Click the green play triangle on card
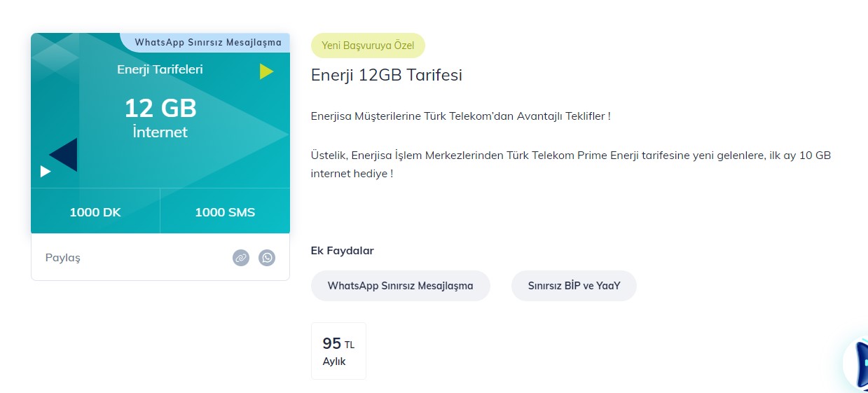 [266, 71]
